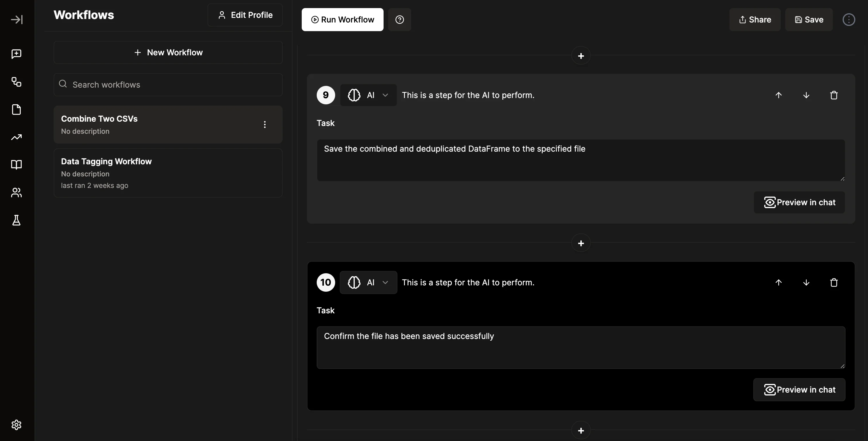Open the trending analytics icon in sidebar
The width and height of the screenshot is (868, 441).
coord(16,137)
